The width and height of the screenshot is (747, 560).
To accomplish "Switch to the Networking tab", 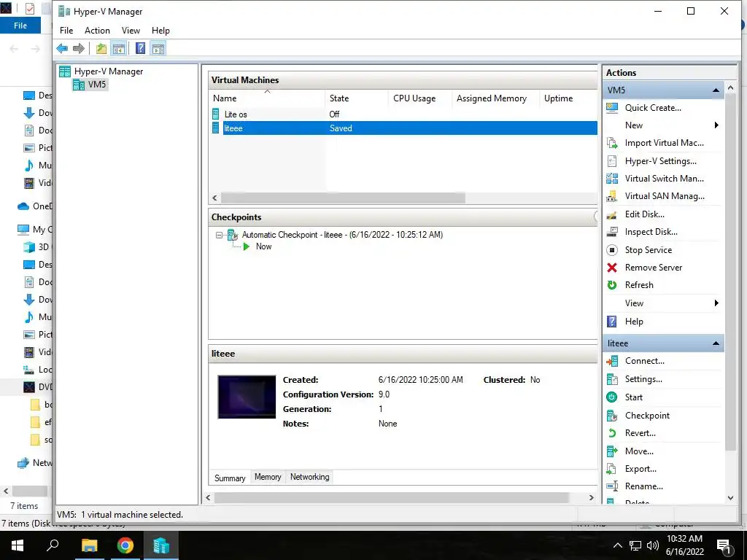I will [x=309, y=477].
